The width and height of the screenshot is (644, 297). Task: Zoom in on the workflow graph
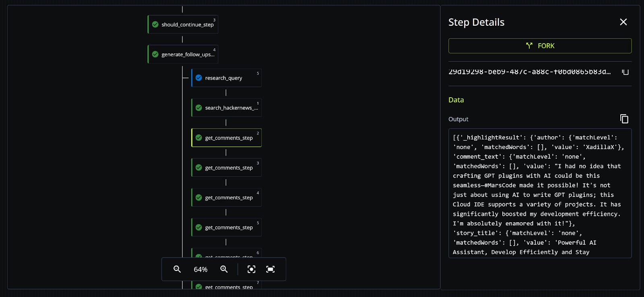tap(224, 269)
